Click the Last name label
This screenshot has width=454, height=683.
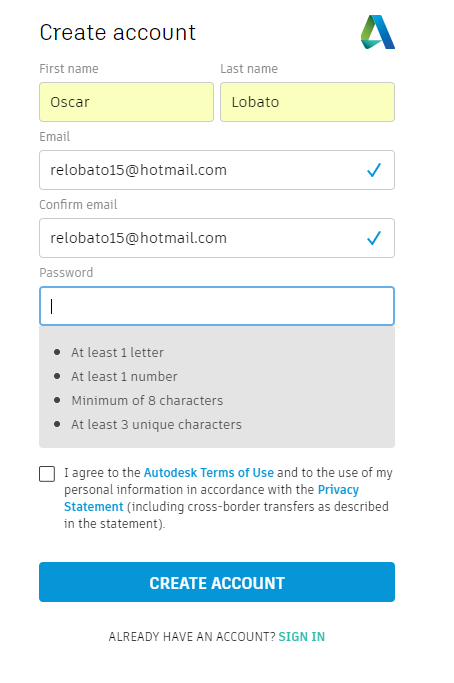pyautogui.click(x=249, y=69)
